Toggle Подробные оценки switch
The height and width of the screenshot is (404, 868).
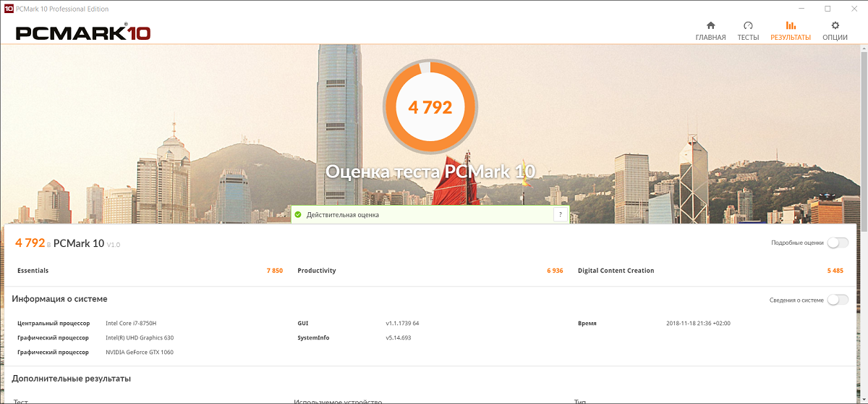(838, 243)
